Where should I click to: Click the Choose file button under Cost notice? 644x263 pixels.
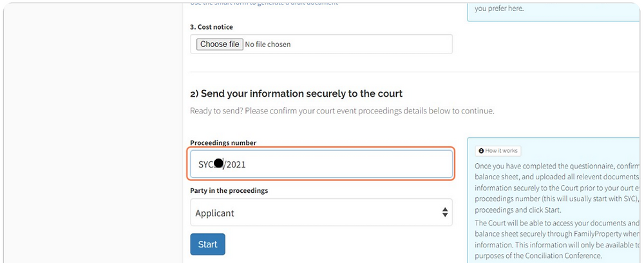point(219,44)
